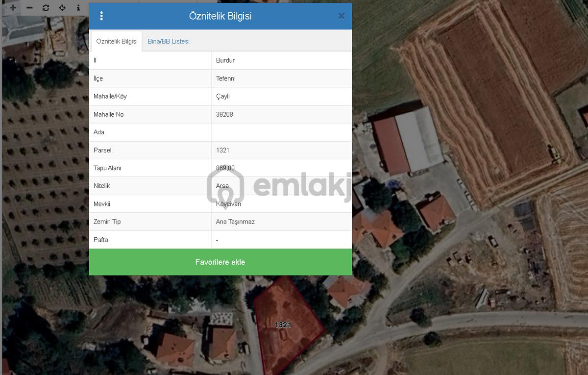Click the empty Ada value cell
588x375 pixels.
pos(282,132)
